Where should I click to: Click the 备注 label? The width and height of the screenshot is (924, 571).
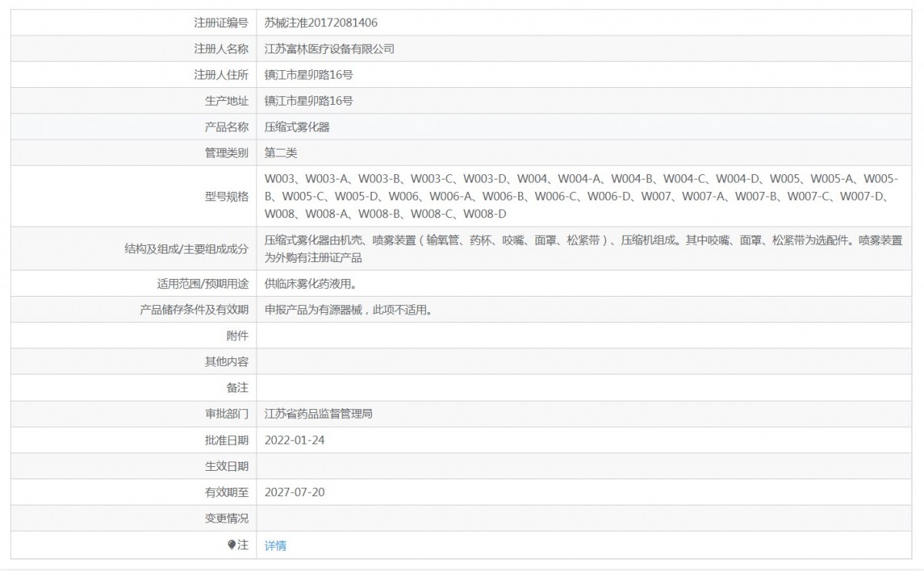(x=237, y=388)
